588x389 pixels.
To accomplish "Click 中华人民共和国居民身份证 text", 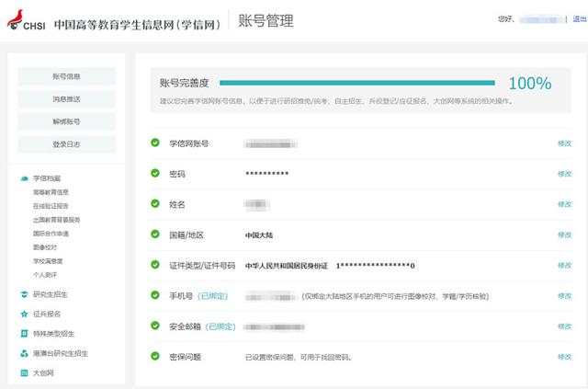I will coord(287,266).
